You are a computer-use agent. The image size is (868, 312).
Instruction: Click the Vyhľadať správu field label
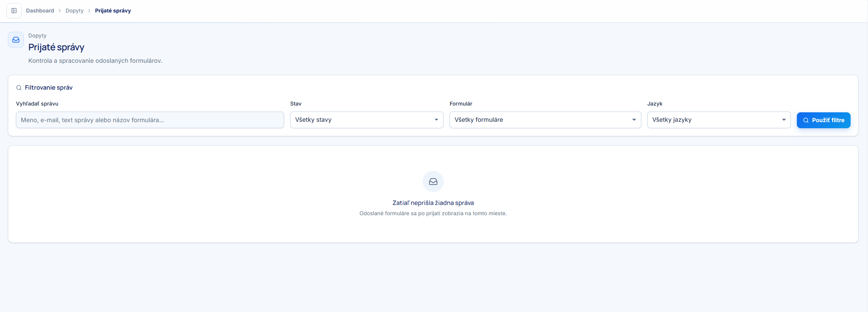37,104
